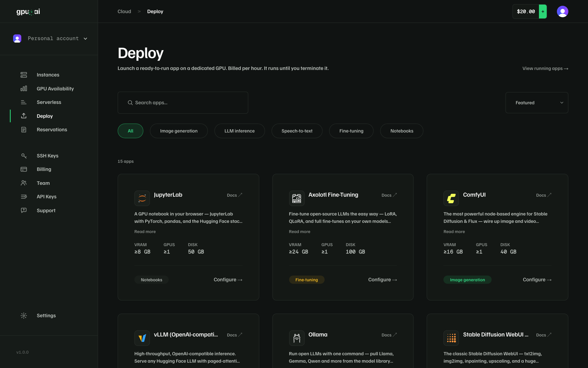Click the Reservations document icon
Image resolution: width=588 pixels, height=368 pixels.
(24, 130)
